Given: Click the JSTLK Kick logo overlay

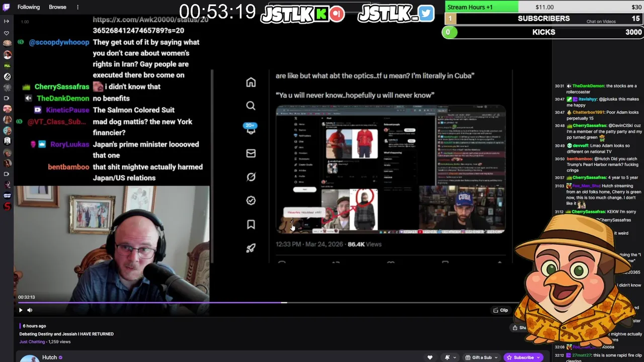Looking at the screenshot, I should (x=302, y=14).
